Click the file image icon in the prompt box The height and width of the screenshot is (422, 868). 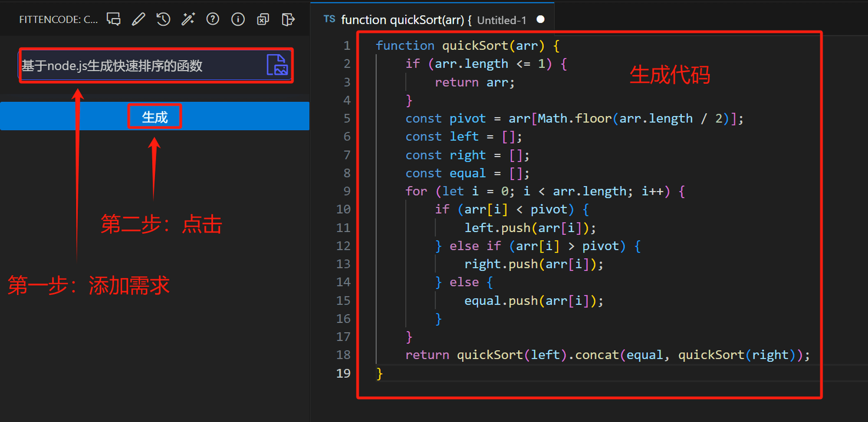click(277, 65)
